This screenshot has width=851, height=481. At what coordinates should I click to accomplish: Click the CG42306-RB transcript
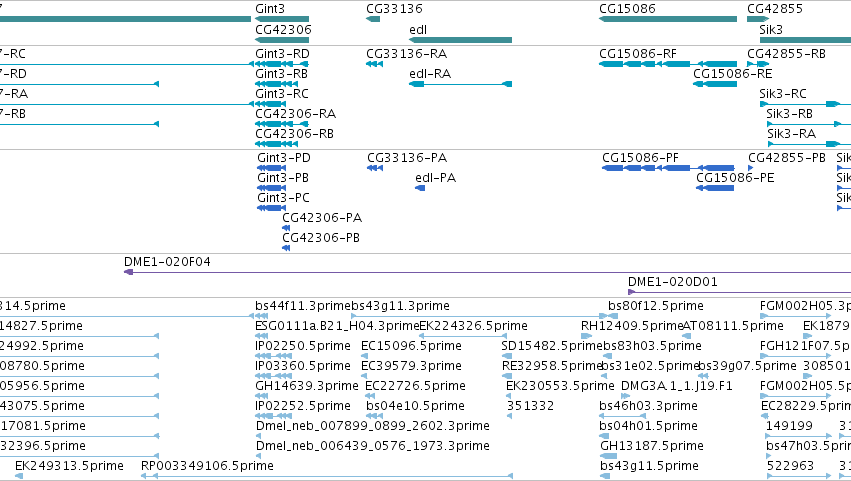click(276, 144)
